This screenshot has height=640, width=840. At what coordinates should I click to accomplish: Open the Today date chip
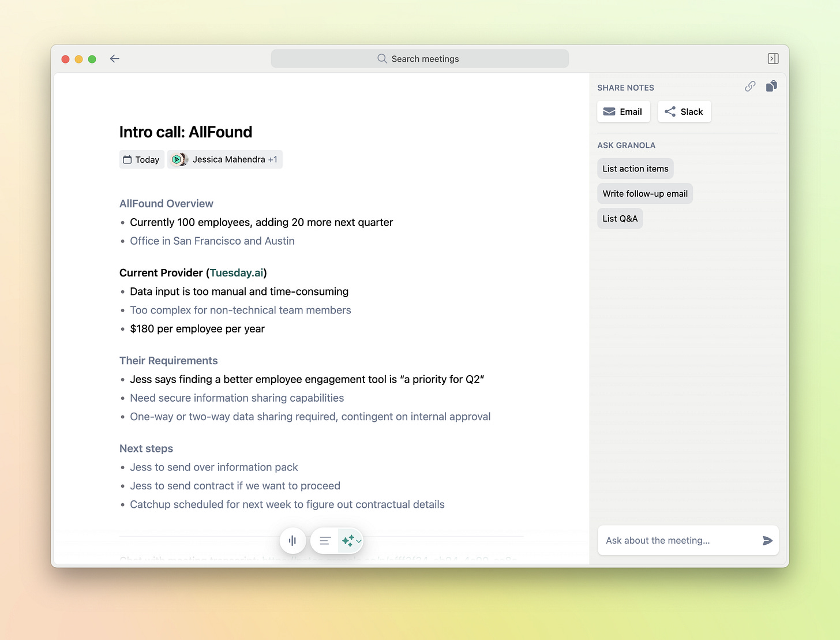(141, 159)
